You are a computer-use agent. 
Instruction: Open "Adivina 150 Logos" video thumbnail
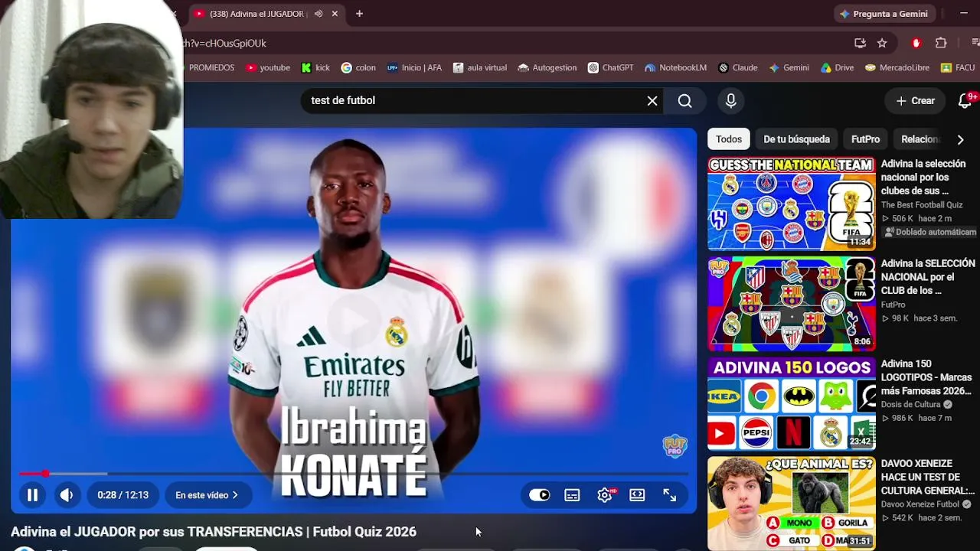791,404
